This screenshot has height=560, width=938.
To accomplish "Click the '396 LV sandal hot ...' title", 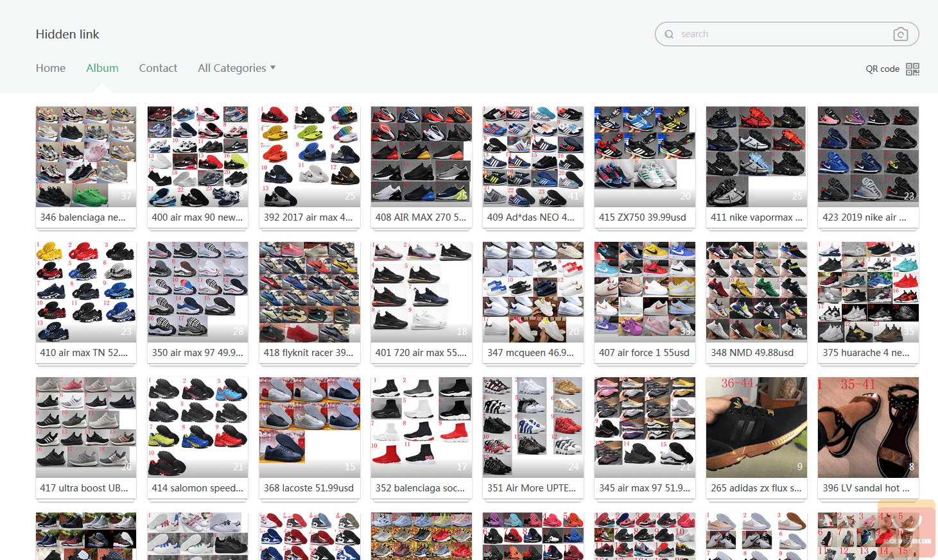I will click(866, 488).
